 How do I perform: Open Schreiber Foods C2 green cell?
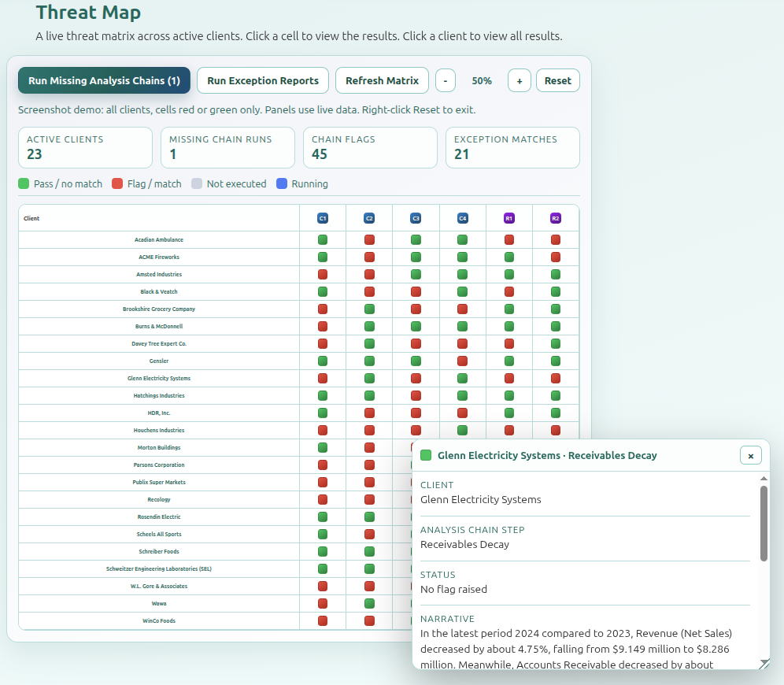click(369, 551)
